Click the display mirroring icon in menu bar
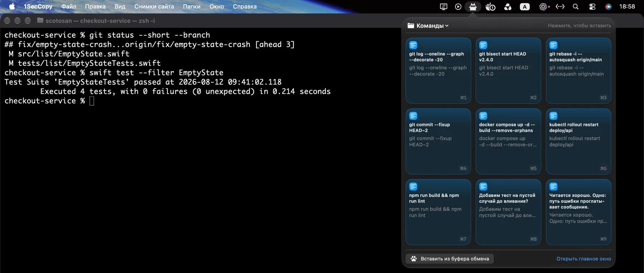Image resolution: width=644 pixels, height=273 pixels. [444, 6]
